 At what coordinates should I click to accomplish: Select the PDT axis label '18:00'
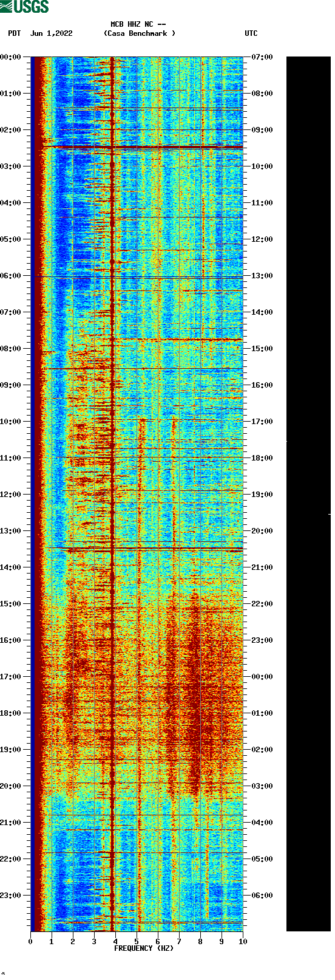[10, 713]
